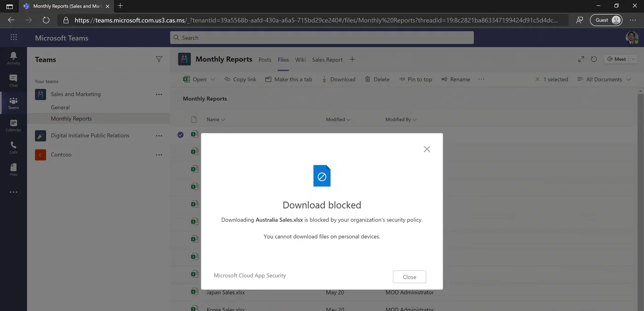Screen dimensions: 644x311
Task: Select the Files tab
Action: point(283,60)
